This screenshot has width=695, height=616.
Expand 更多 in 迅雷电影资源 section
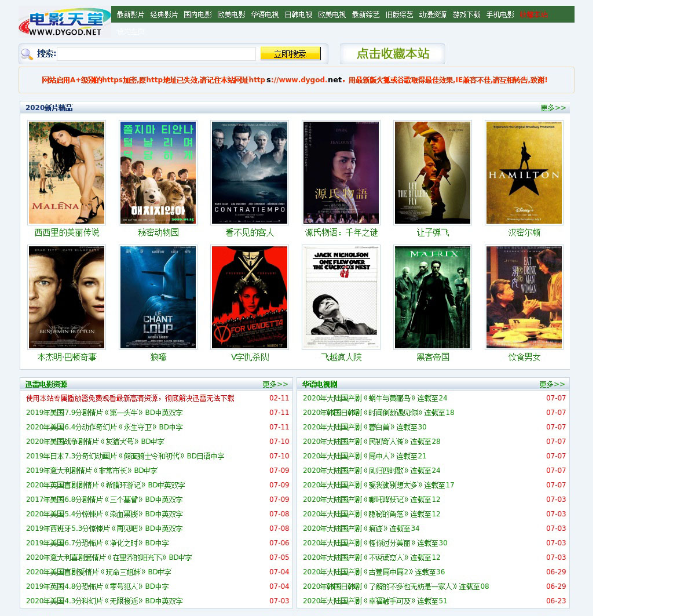[x=275, y=384]
